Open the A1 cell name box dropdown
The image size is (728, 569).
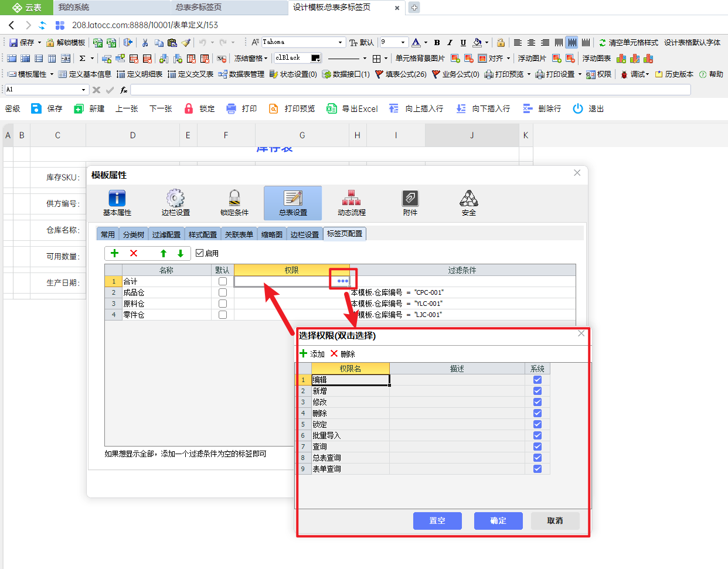pyautogui.click(x=84, y=90)
